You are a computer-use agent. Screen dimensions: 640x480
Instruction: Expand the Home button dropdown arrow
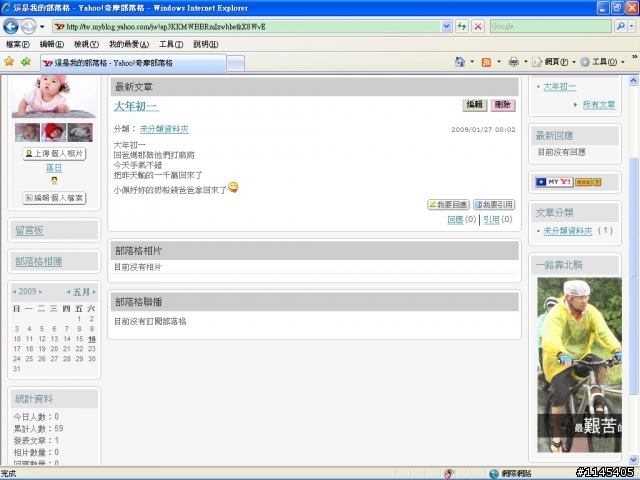click(472, 62)
